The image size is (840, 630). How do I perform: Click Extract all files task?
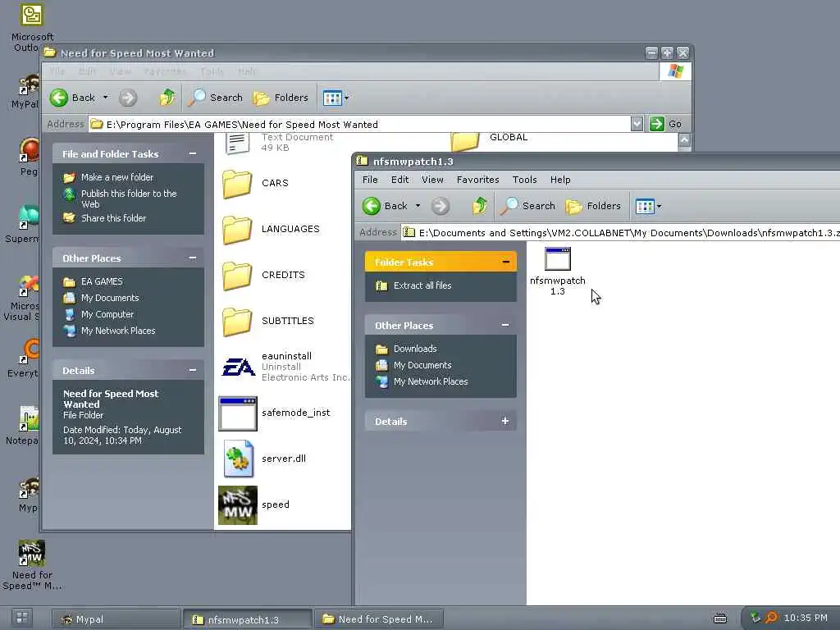(422, 285)
